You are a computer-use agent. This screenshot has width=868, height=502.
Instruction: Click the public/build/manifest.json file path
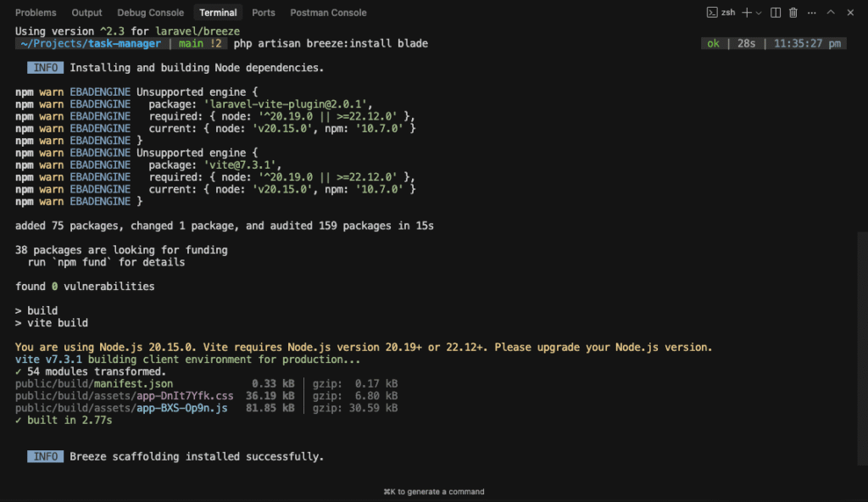(94, 384)
